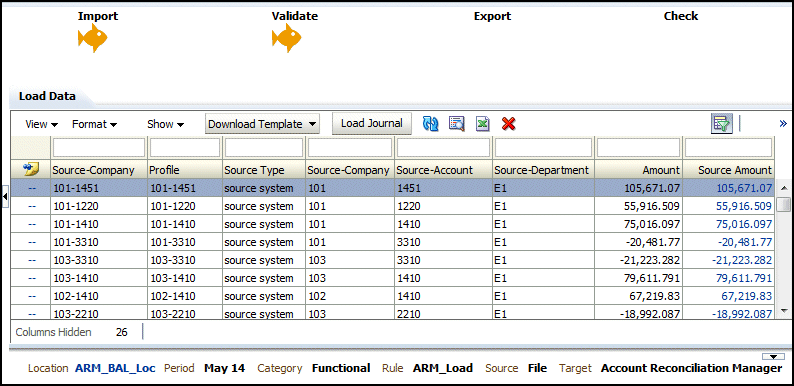Expand the collapsed left pane arrow
This screenshot has height=386, width=794.
[x=5, y=196]
